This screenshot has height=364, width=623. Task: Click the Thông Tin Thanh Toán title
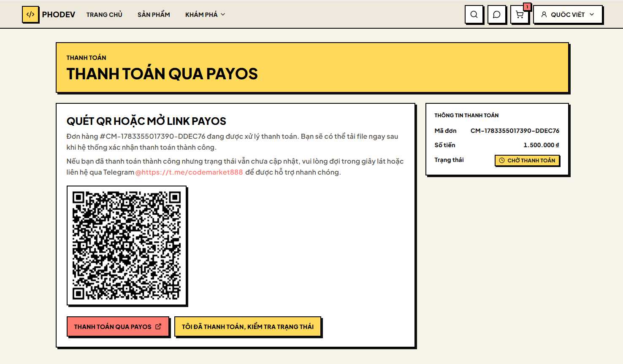point(466,115)
